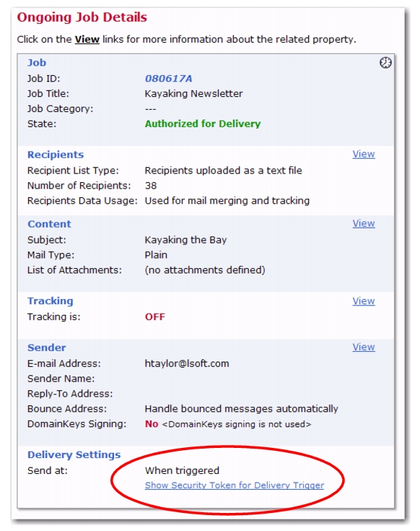
Task: Select the htaylor@lsoft.com email address
Action: (187, 363)
